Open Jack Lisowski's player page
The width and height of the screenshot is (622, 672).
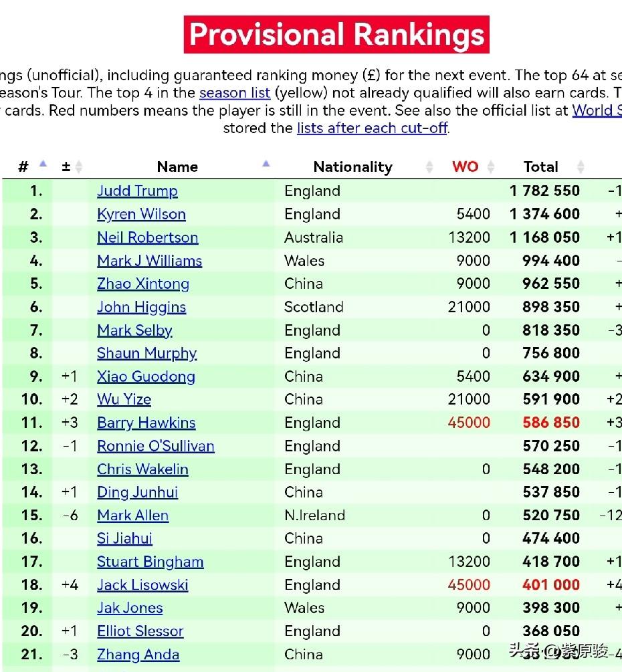pos(142,585)
